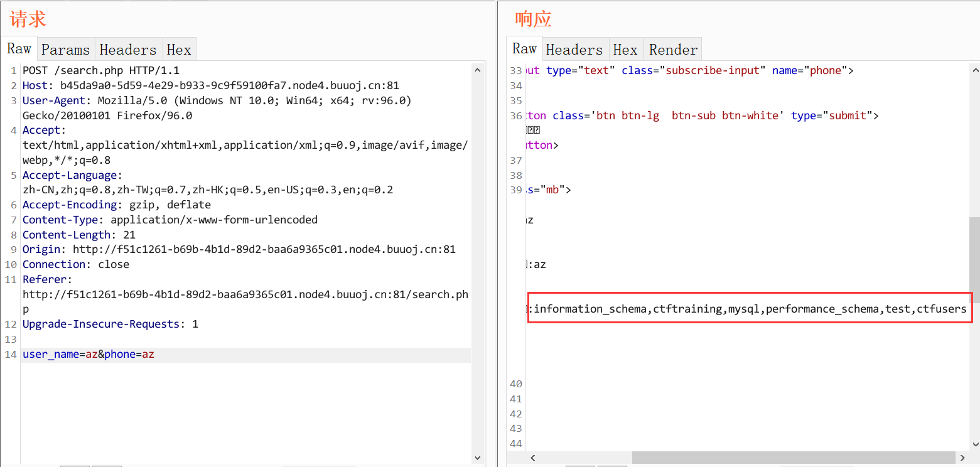The height and width of the screenshot is (467, 980).
Task: Open the response Hex tab
Action: click(625, 50)
